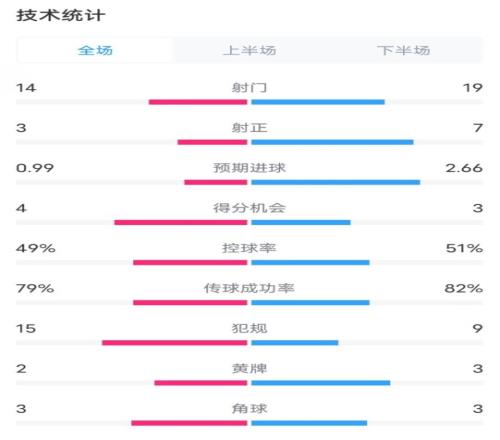Click the 黄牌 stat label
500x440 pixels.
point(249,368)
